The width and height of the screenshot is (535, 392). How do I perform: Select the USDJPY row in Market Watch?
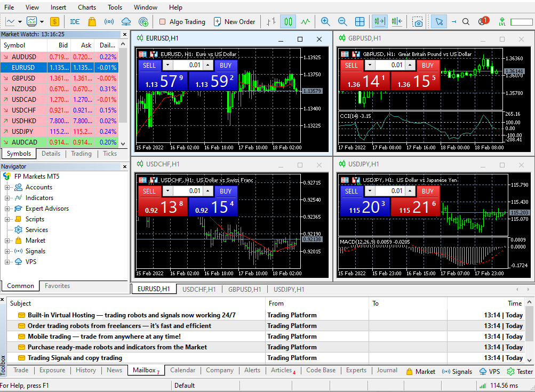[x=59, y=131]
